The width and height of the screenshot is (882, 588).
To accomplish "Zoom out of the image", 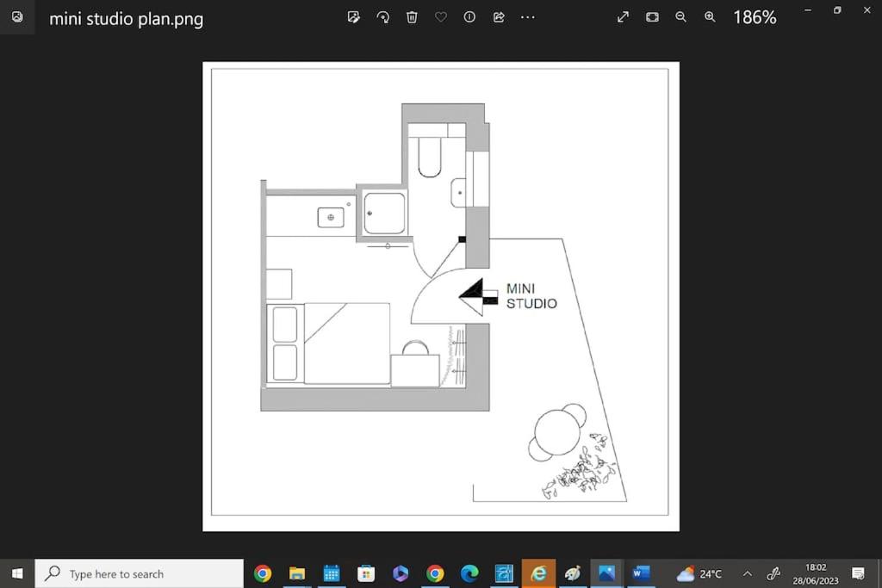I will (x=680, y=17).
